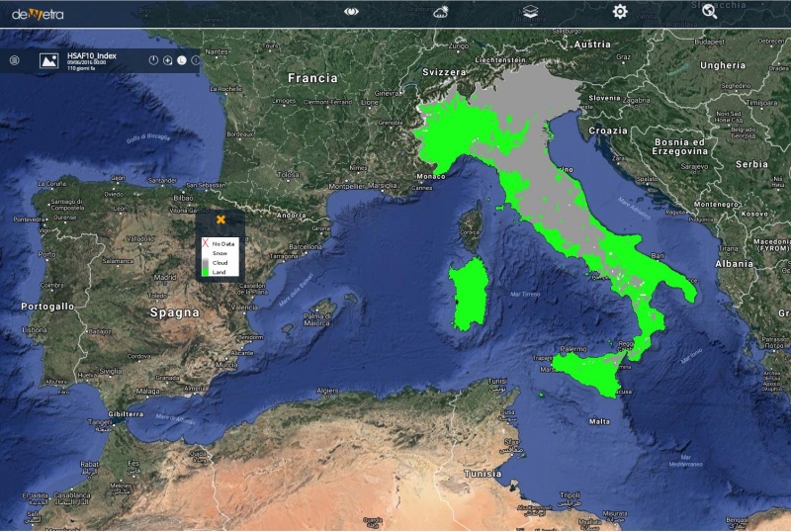Open the eye observations menu in top bar
This screenshot has width=791, height=532.
click(351, 12)
